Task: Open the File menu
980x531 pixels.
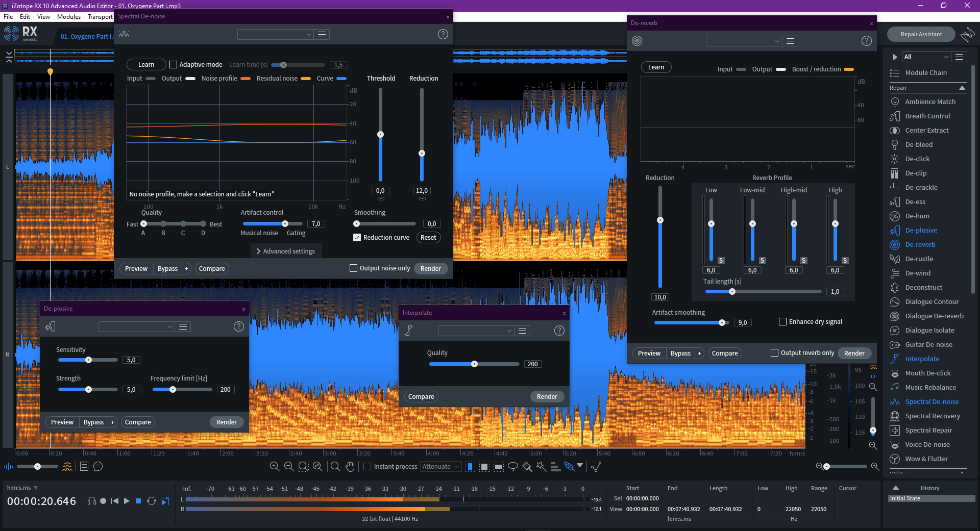Action: 8,17
